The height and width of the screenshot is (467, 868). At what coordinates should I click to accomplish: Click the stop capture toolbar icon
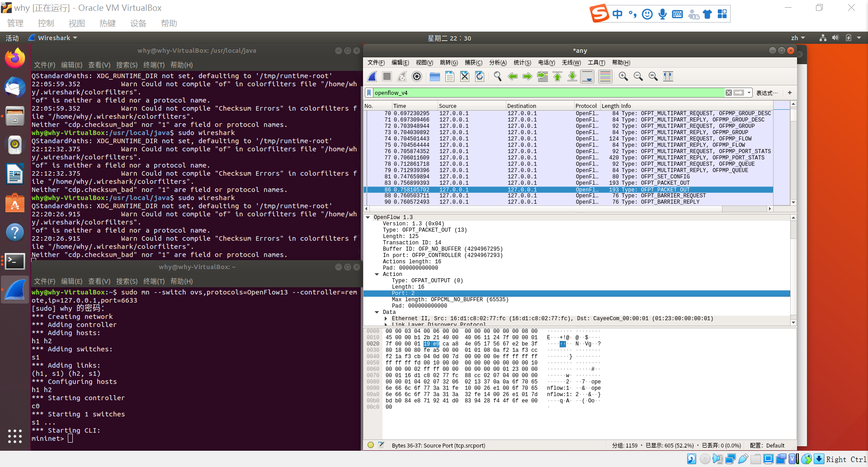click(387, 77)
